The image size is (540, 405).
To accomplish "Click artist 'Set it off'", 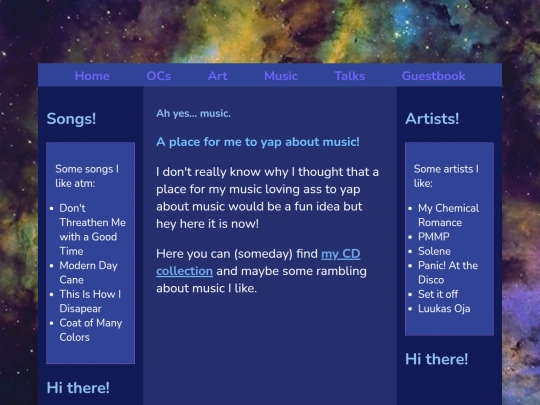I will coord(438,294).
